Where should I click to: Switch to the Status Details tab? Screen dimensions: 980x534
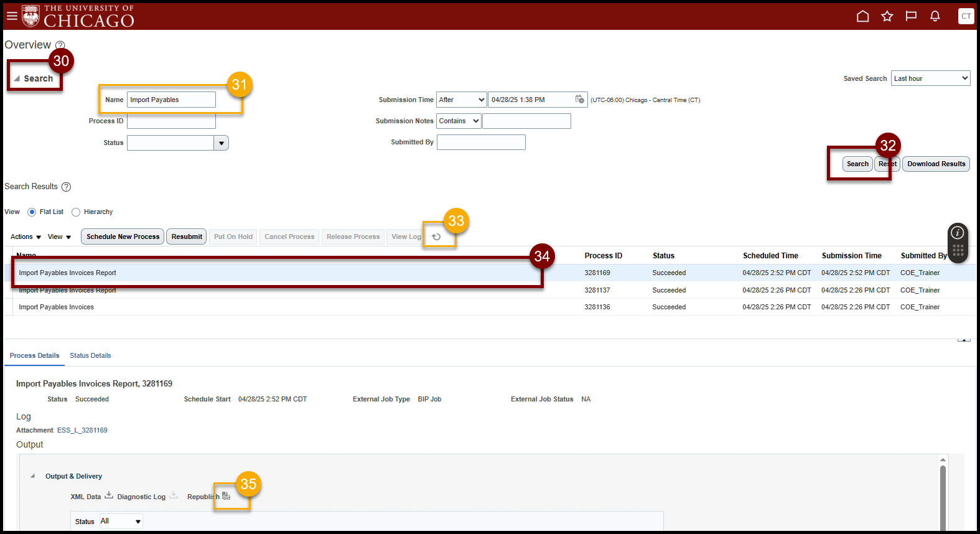[90, 356]
